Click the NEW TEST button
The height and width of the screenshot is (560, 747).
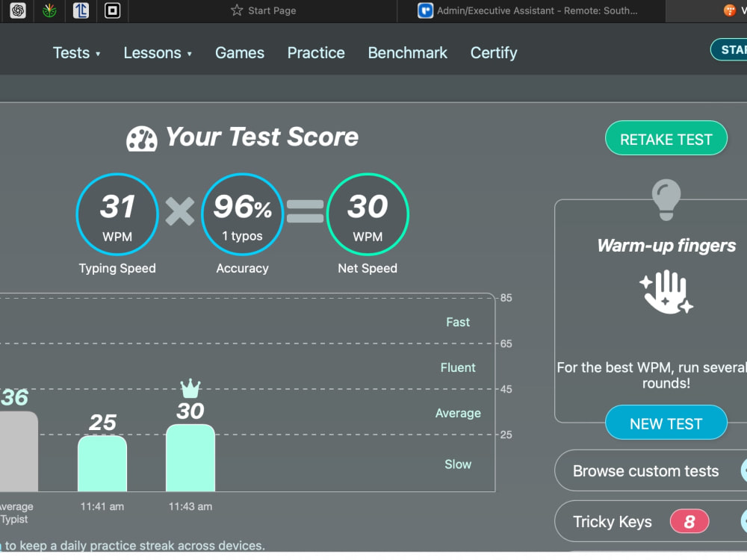tap(666, 423)
